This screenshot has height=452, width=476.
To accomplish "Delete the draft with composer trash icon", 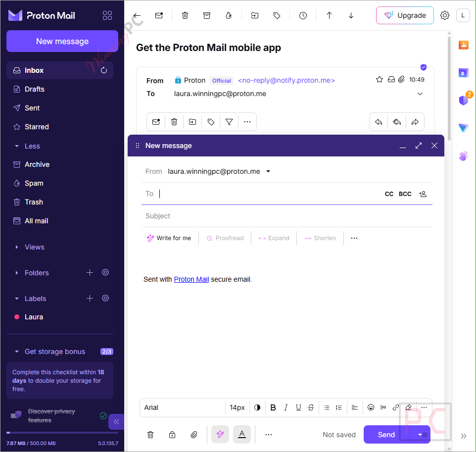I will coord(150,435).
